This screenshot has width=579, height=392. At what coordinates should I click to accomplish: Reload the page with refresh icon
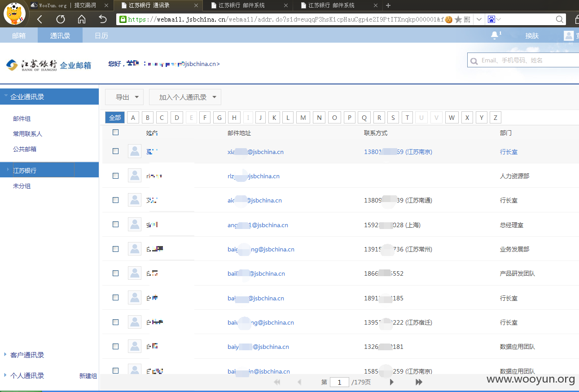[x=61, y=19]
